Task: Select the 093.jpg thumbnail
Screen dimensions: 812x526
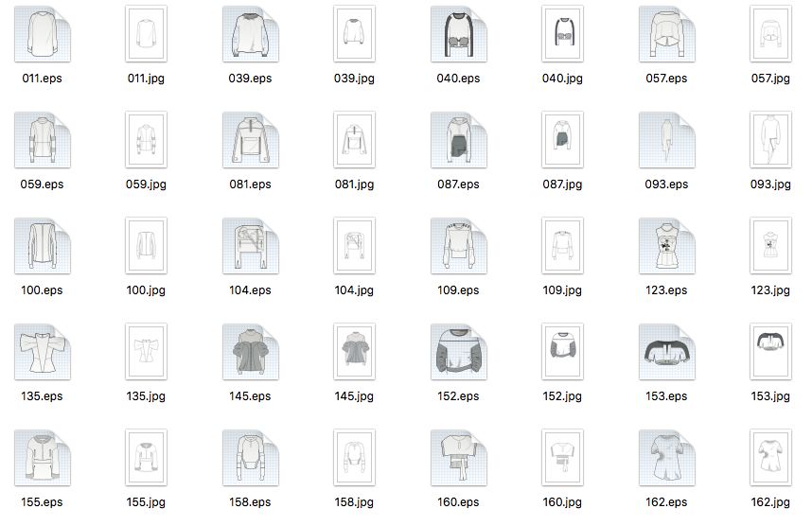Action: (770, 140)
